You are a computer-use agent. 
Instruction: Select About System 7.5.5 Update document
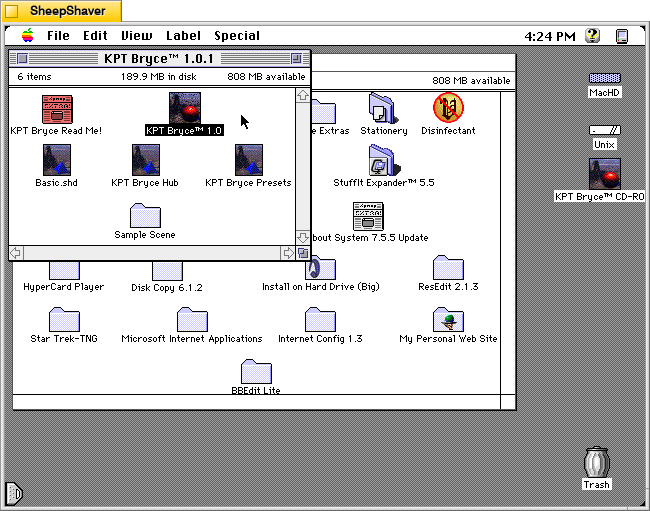point(368,216)
